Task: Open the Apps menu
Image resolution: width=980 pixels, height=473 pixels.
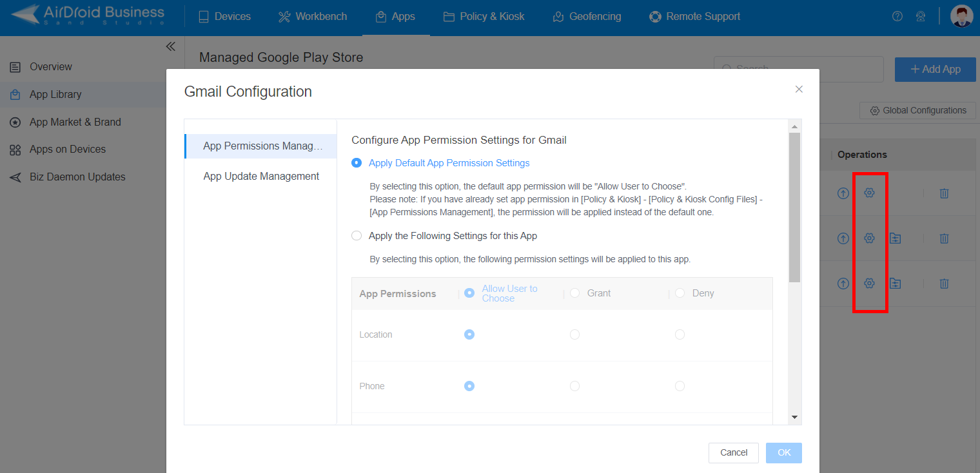Action: [x=395, y=17]
